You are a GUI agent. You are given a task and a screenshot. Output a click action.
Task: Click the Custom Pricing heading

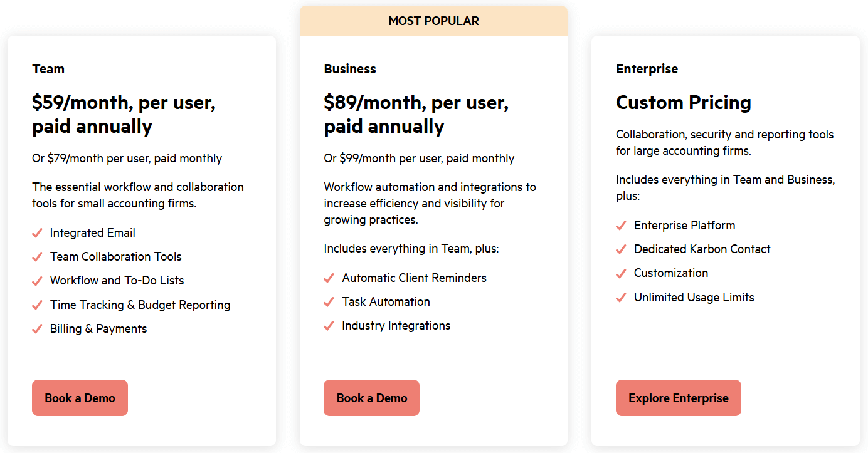[x=683, y=102]
